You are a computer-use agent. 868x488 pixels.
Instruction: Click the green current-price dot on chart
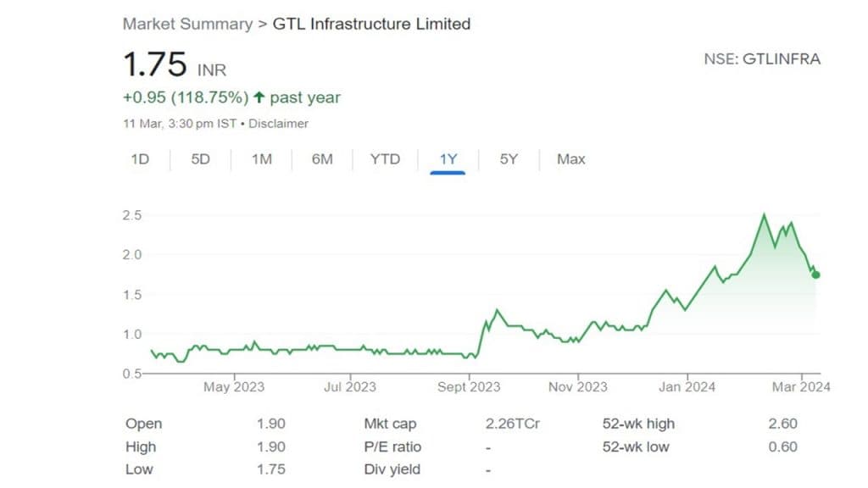click(x=815, y=274)
